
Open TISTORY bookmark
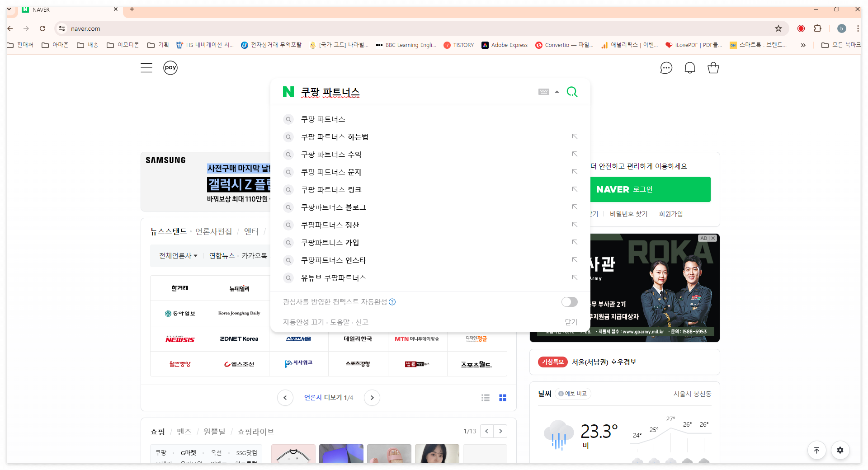[459, 45]
